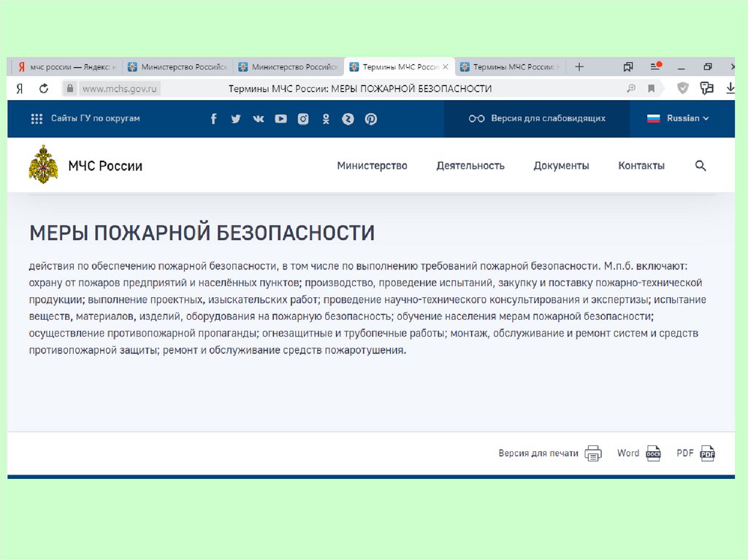Open the browser downloads arrow icon
The height and width of the screenshot is (560, 748).
730,88
